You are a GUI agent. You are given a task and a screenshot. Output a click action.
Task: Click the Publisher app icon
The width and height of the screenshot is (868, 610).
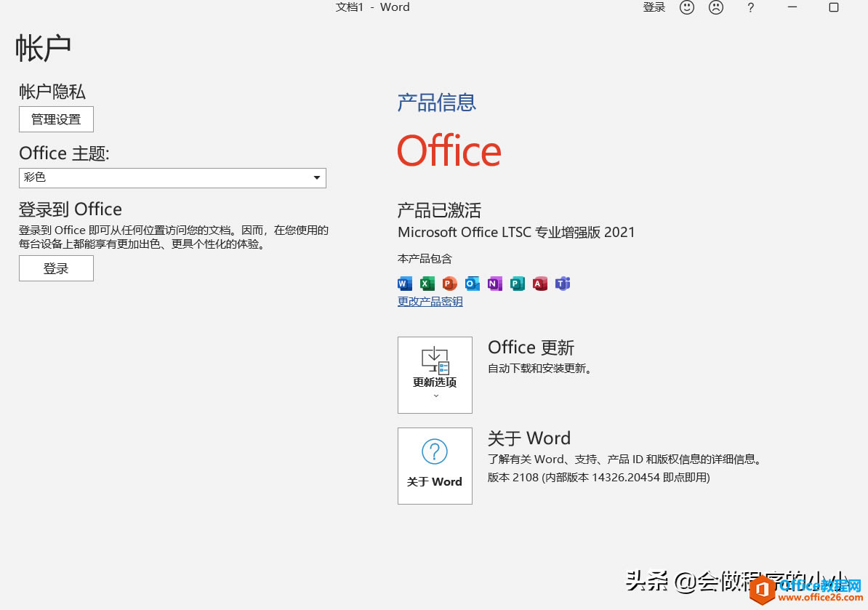point(518,284)
